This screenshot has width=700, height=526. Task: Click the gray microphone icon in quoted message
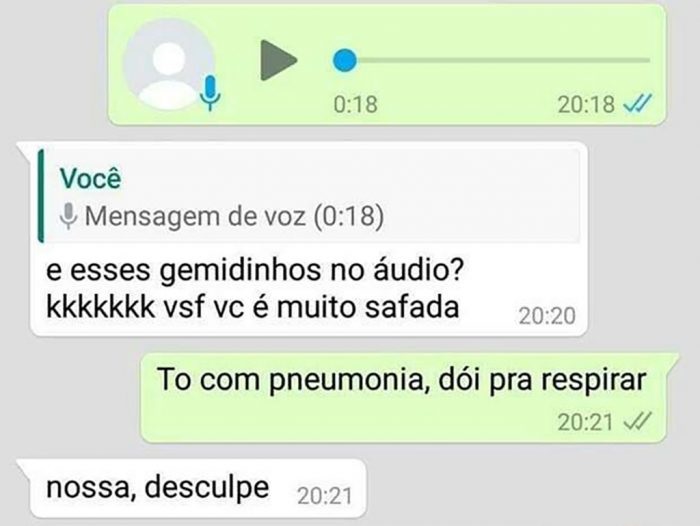tap(68, 216)
